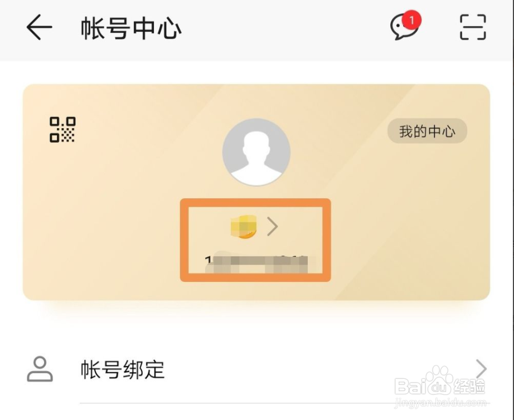Click inside the orange highlighted box
The image size is (514, 420).
click(255, 240)
